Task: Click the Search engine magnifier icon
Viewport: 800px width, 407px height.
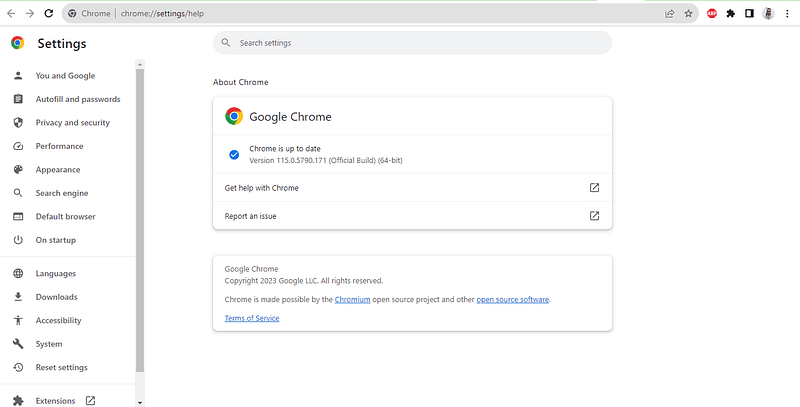Action: coord(18,193)
